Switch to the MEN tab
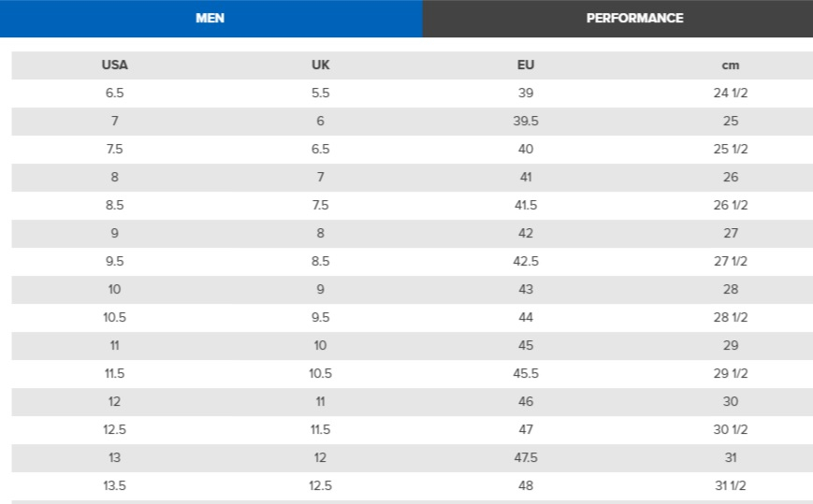This screenshot has height=504, width=813. [x=210, y=18]
